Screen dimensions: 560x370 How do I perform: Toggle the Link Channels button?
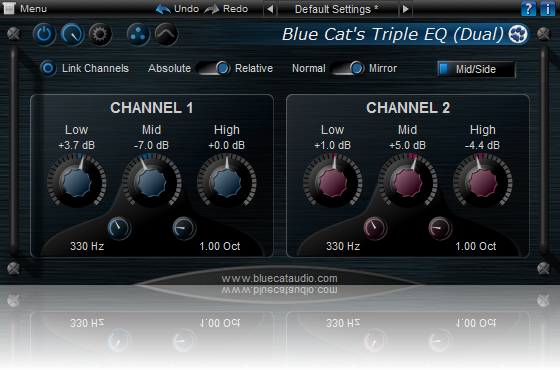(x=48, y=68)
